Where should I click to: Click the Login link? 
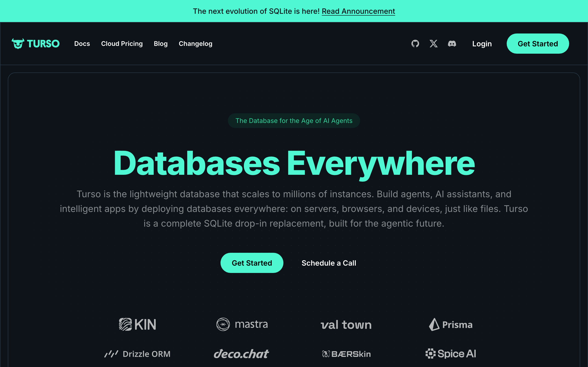coord(482,44)
